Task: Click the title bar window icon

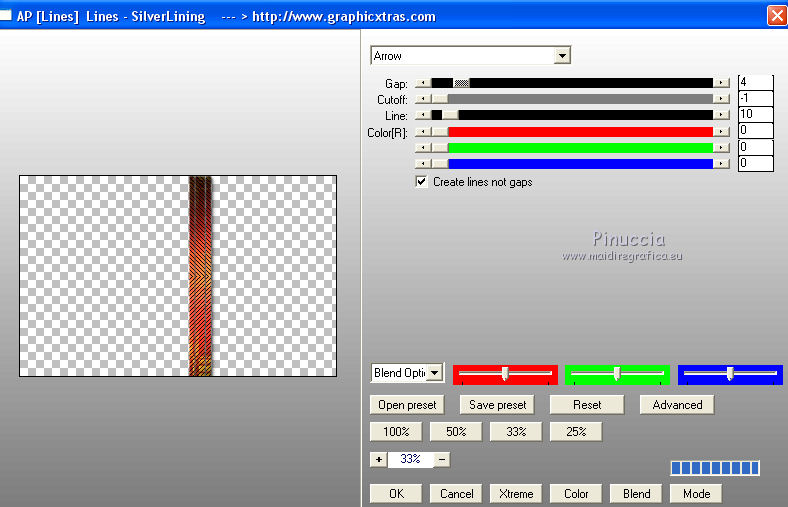Action: pos(6,16)
